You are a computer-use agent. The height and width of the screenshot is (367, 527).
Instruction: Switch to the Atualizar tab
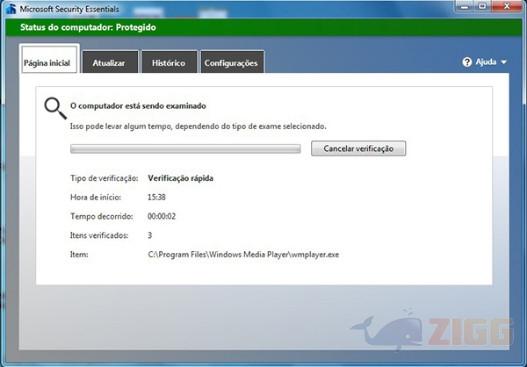tap(110, 62)
